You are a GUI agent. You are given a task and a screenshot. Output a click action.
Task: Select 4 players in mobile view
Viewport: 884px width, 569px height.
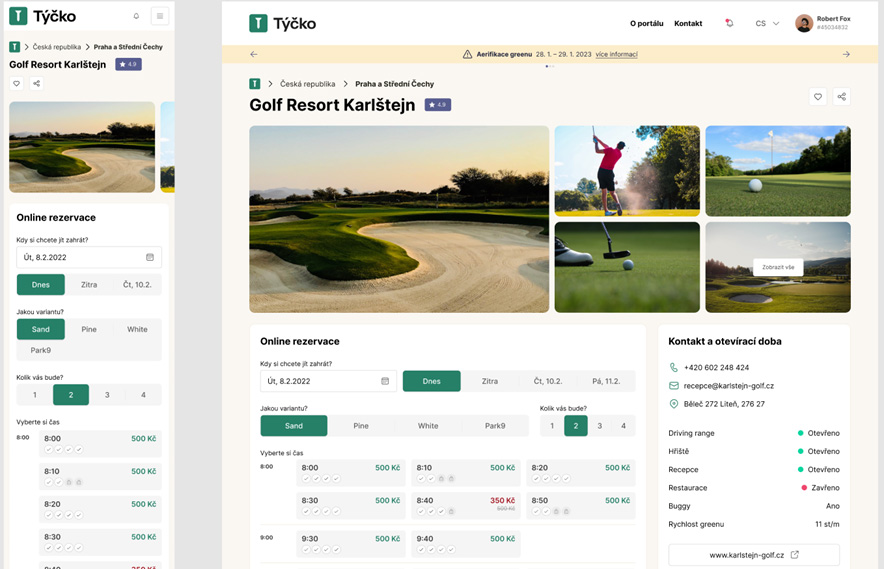coord(143,395)
